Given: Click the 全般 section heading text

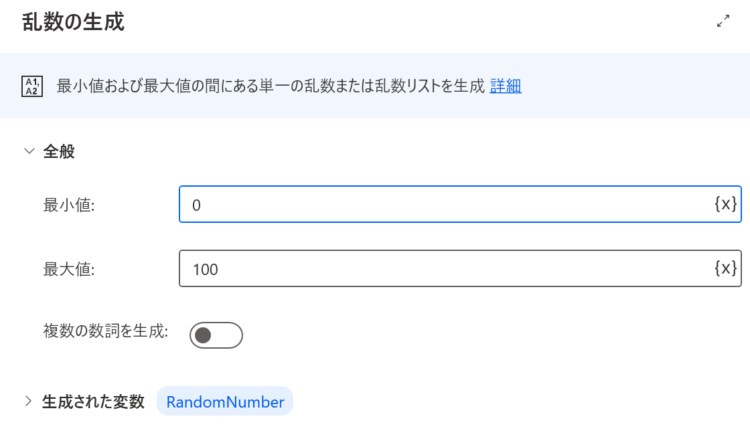Looking at the screenshot, I should tap(59, 152).
